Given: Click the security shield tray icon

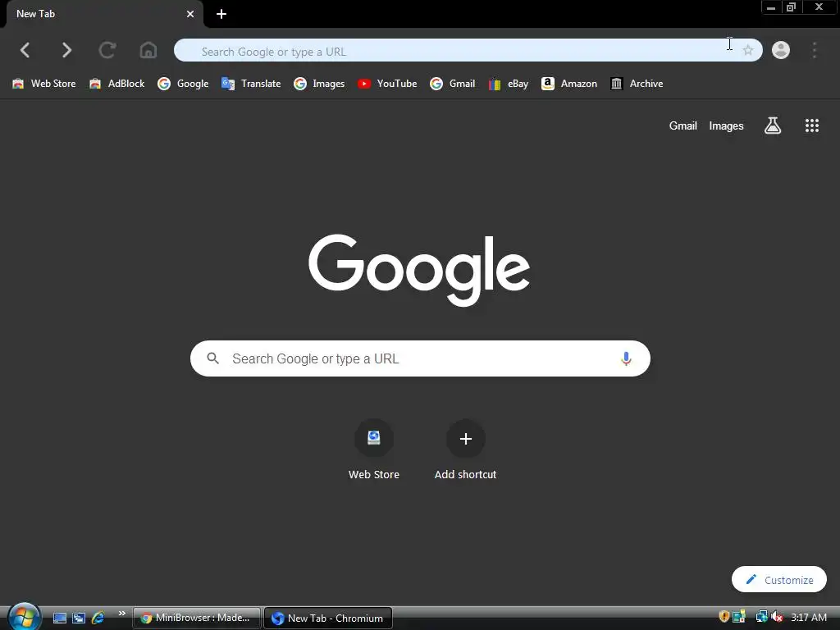Looking at the screenshot, I should click(724, 617).
